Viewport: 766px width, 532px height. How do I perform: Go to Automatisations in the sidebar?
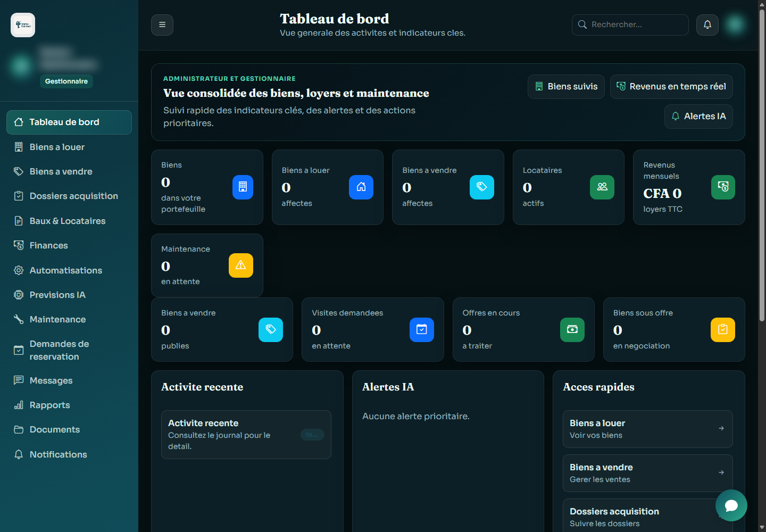pos(69,270)
